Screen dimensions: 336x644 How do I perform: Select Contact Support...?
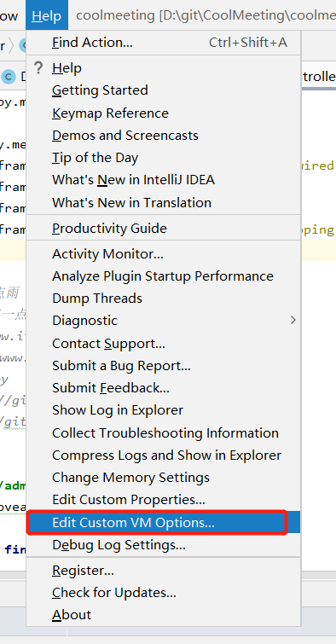click(164, 344)
